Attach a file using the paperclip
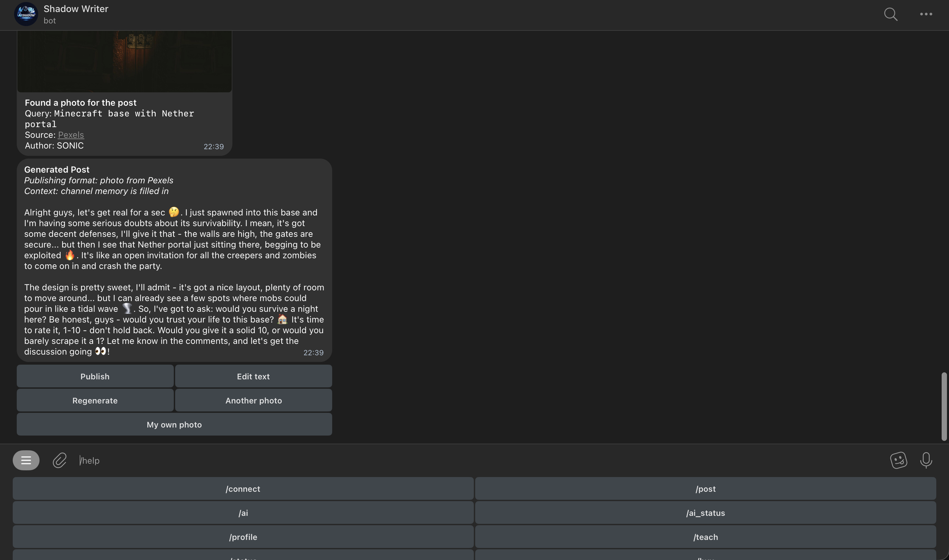This screenshot has width=949, height=560. (x=59, y=460)
